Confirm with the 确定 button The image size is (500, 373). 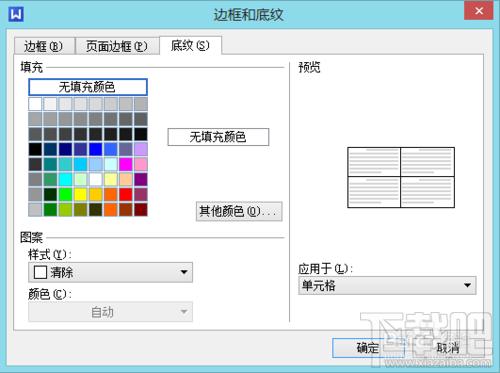click(368, 348)
